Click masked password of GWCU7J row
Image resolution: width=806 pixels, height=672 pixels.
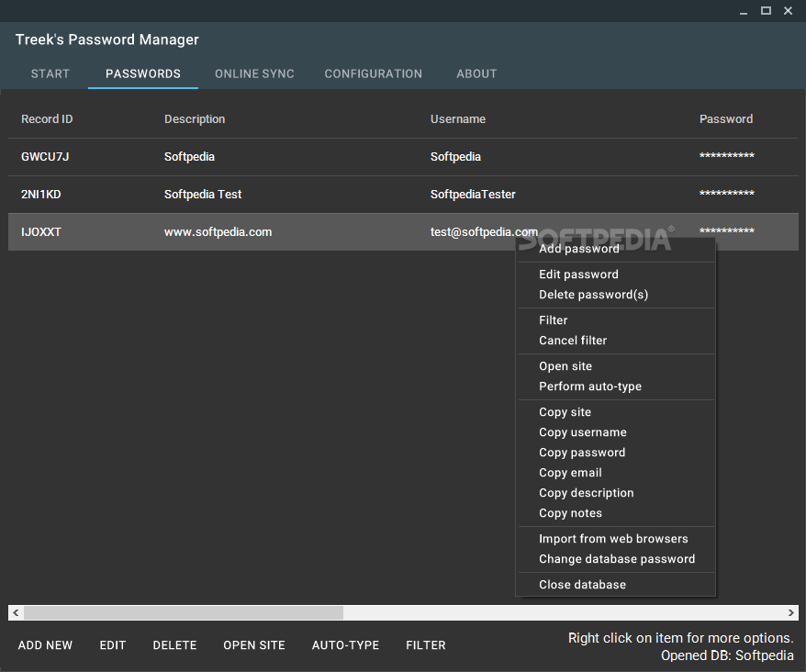coord(726,155)
